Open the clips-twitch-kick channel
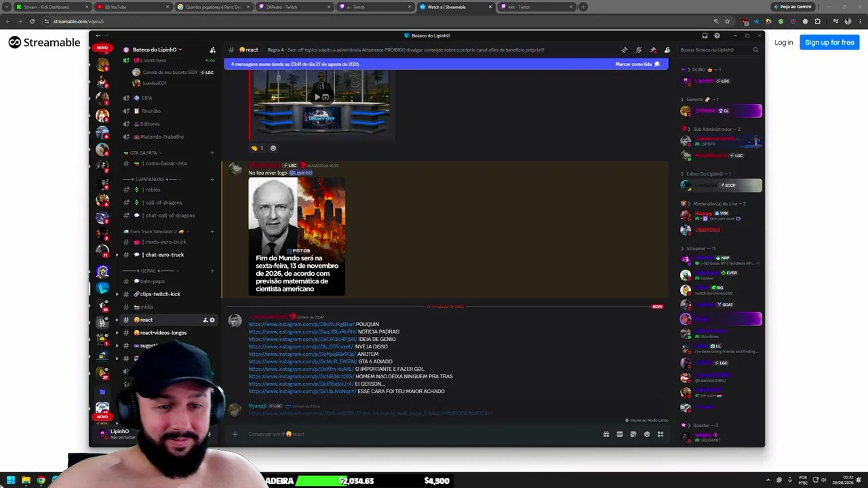The image size is (868, 488). (160, 294)
